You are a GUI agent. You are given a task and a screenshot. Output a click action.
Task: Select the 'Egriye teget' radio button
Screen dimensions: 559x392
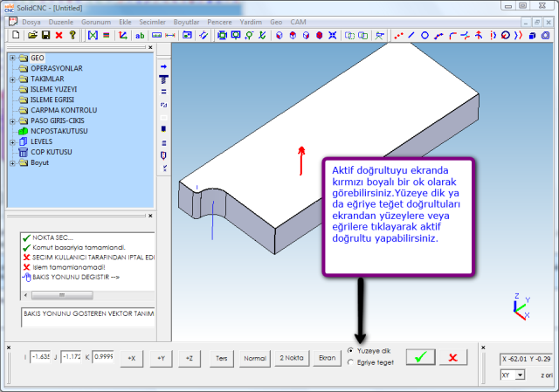pos(351,362)
